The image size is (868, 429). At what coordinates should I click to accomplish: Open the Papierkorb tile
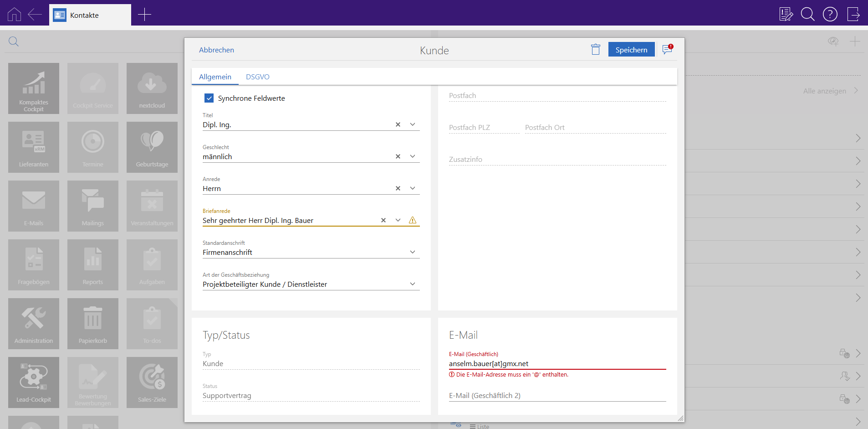click(x=93, y=324)
